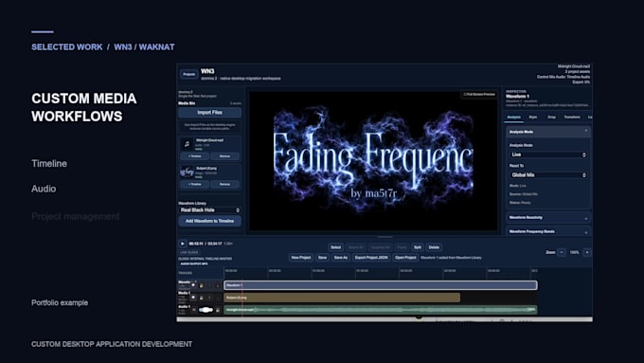
Task: Add Subject image to Timeline
Action: coord(195,184)
